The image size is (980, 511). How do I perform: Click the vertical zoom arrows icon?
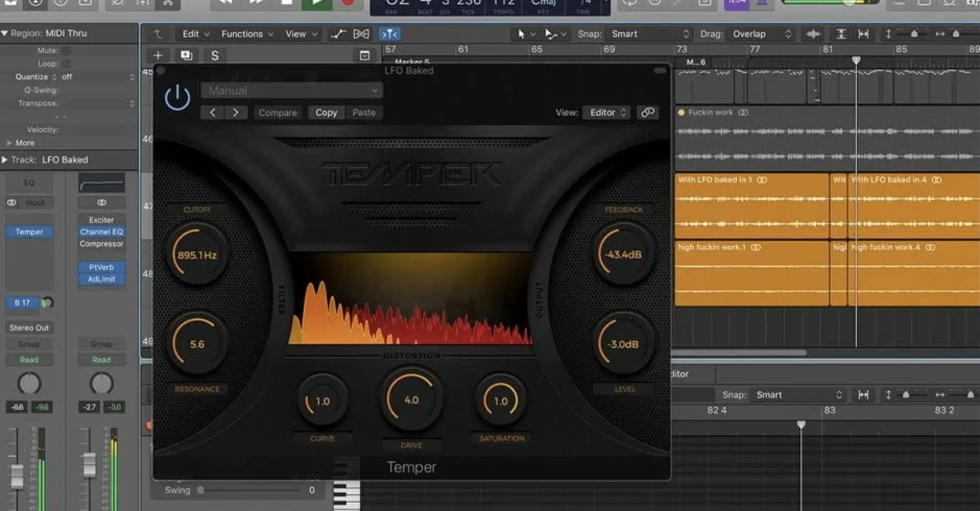(888, 34)
